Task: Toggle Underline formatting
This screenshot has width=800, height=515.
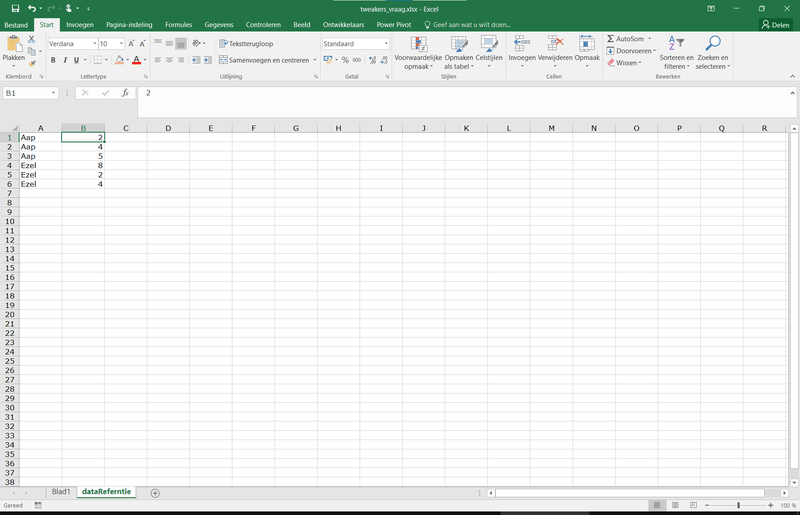Action: pyautogui.click(x=77, y=60)
